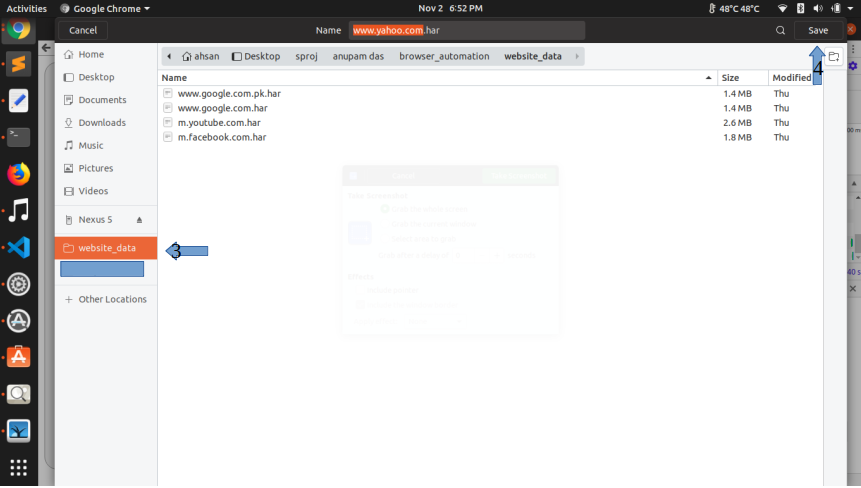Viewport: 861px width, 488px height.
Task: Launch Firefox from the dock
Action: tap(18, 174)
